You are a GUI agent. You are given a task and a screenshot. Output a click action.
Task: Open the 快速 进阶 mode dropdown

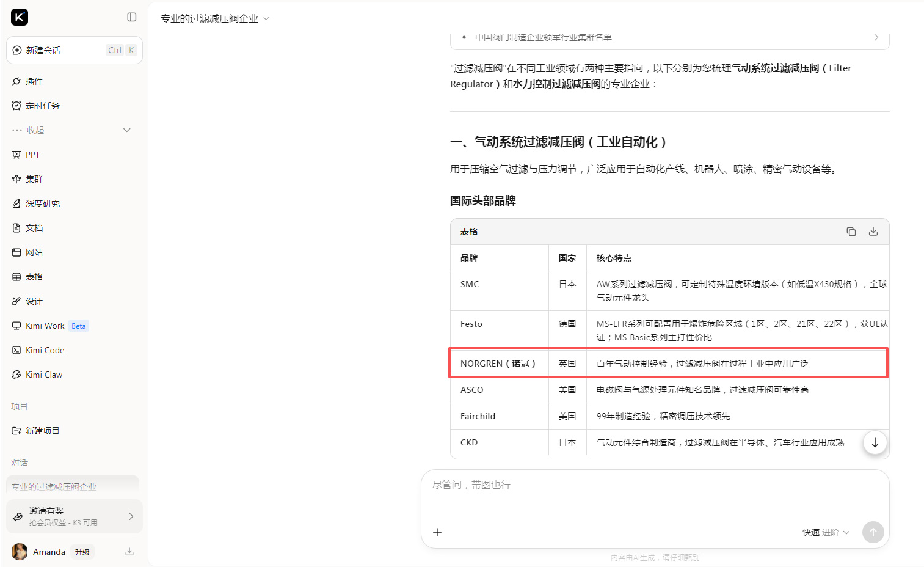[826, 532]
